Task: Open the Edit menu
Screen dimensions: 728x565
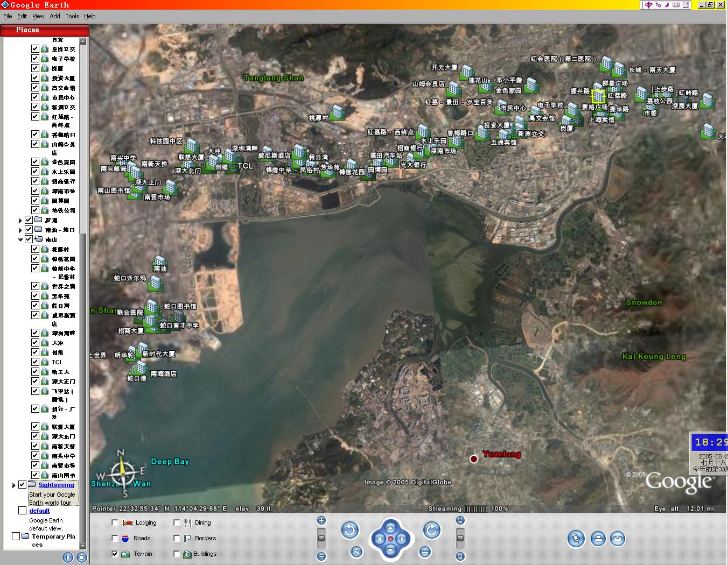Action: pos(22,16)
